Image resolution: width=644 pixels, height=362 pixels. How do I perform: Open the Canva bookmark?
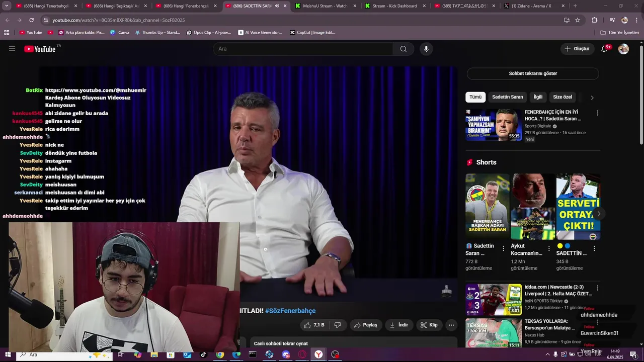pyautogui.click(x=120, y=32)
